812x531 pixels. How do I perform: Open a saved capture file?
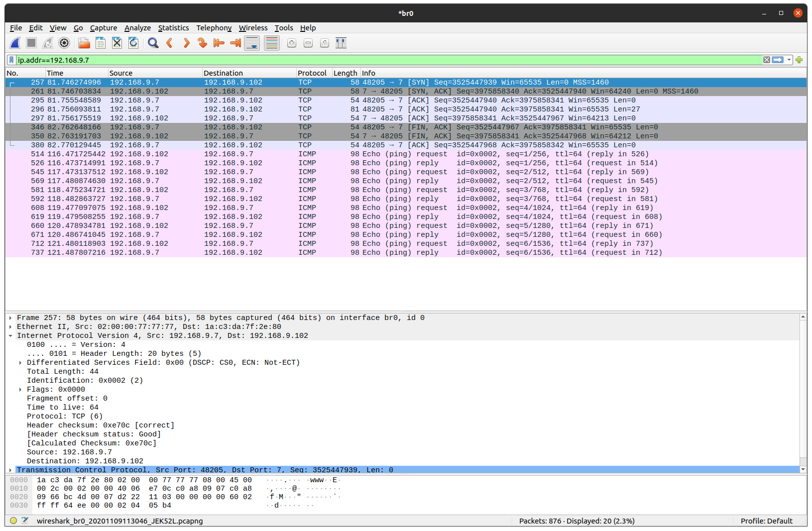coord(84,43)
